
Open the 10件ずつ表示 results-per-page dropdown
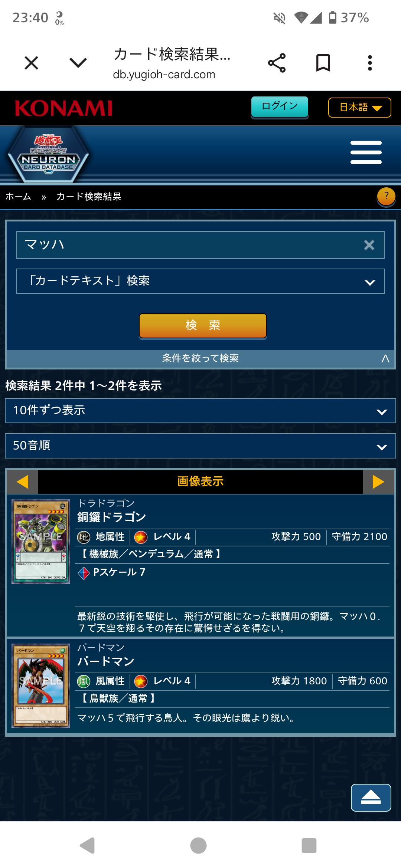click(x=200, y=411)
